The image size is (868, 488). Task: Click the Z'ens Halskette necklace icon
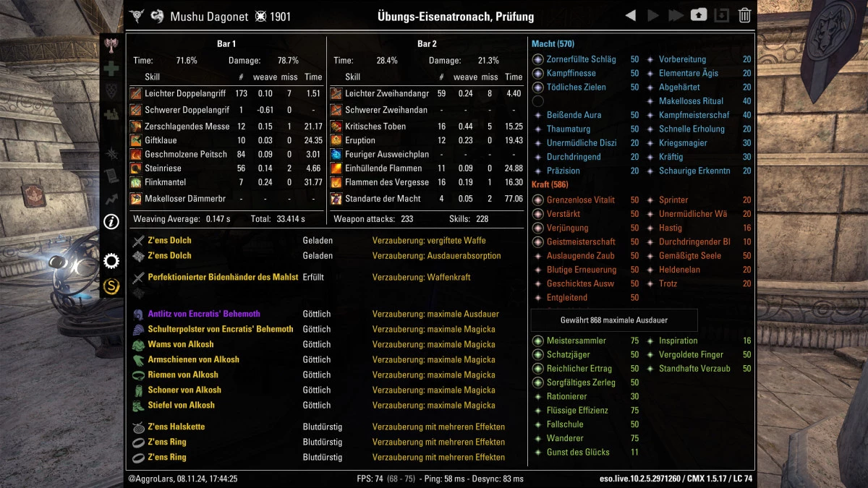click(138, 427)
